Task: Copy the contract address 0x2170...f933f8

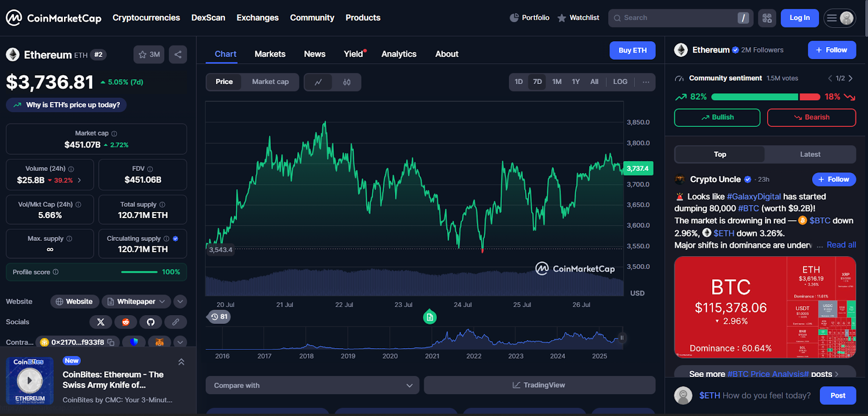Action: point(111,342)
